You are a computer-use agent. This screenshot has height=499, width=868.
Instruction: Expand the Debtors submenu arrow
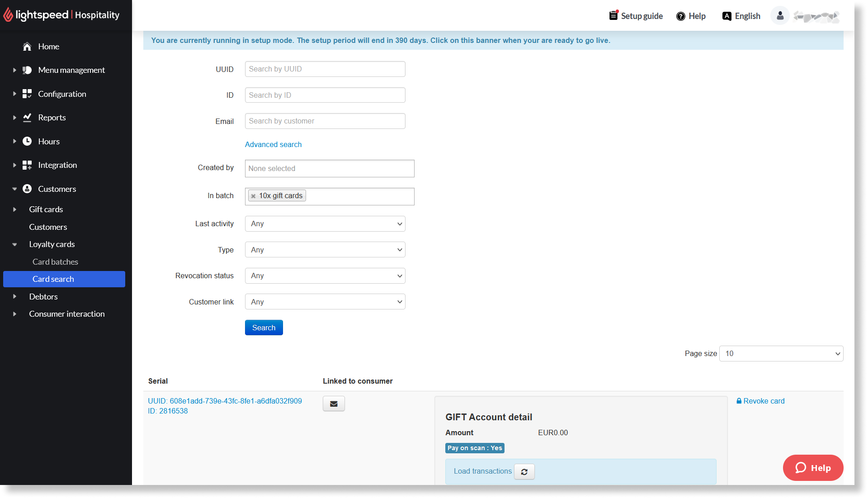coord(14,297)
